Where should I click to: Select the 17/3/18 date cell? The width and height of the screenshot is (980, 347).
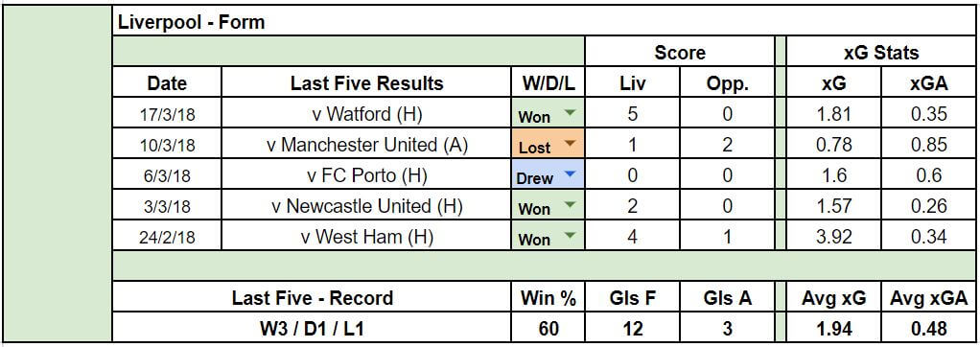(x=167, y=114)
